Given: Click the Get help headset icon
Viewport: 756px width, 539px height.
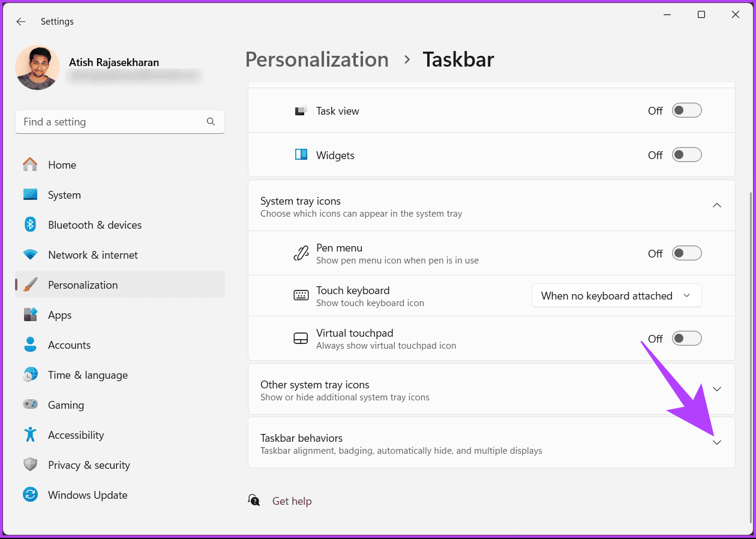Looking at the screenshot, I should pyautogui.click(x=254, y=501).
